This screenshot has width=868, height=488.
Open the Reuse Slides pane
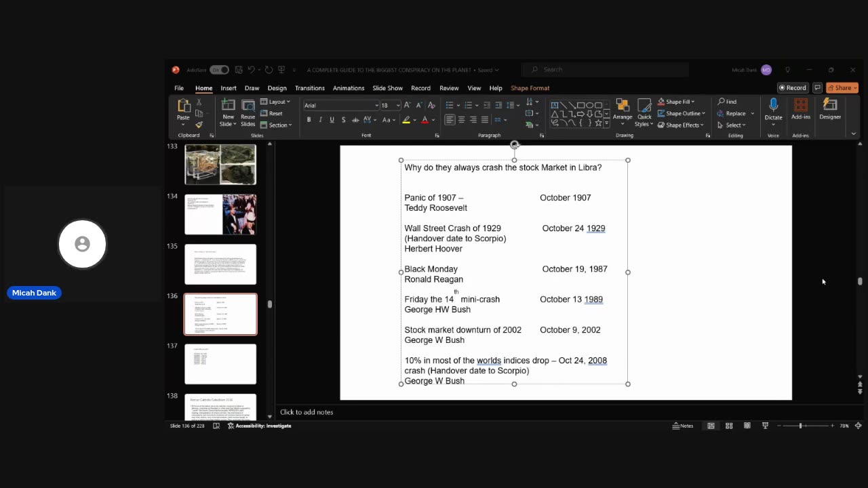[248, 113]
